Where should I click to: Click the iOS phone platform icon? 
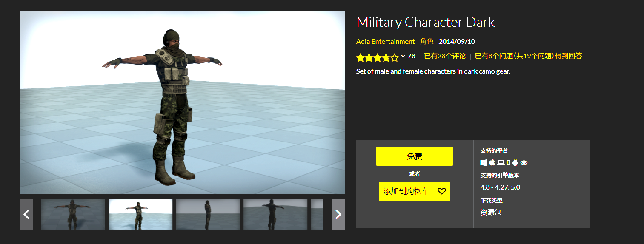point(508,162)
